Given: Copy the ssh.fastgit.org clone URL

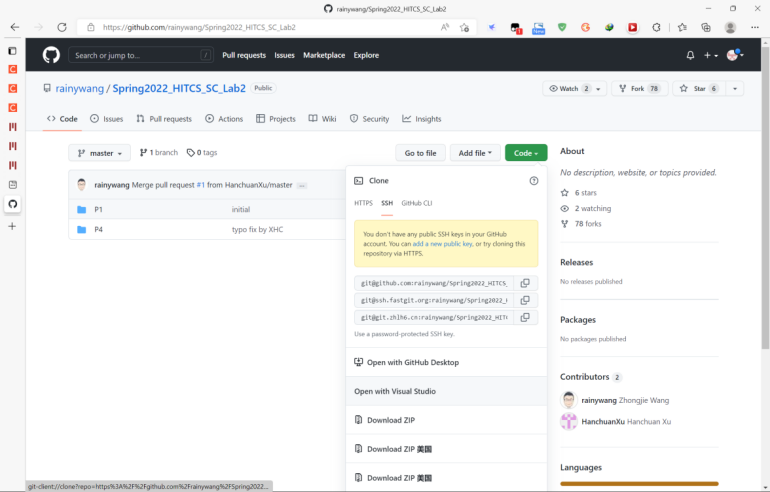Looking at the screenshot, I should (x=525, y=301).
